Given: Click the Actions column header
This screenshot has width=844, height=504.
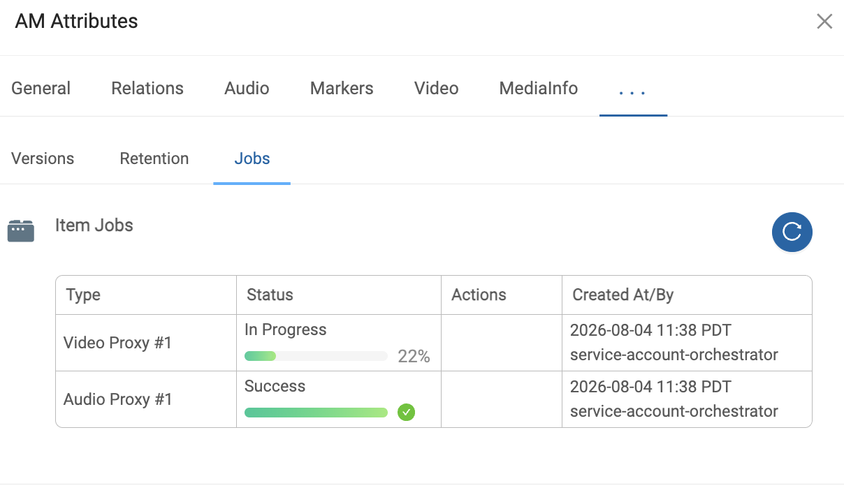Looking at the screenshot, I should pos(502,295).
